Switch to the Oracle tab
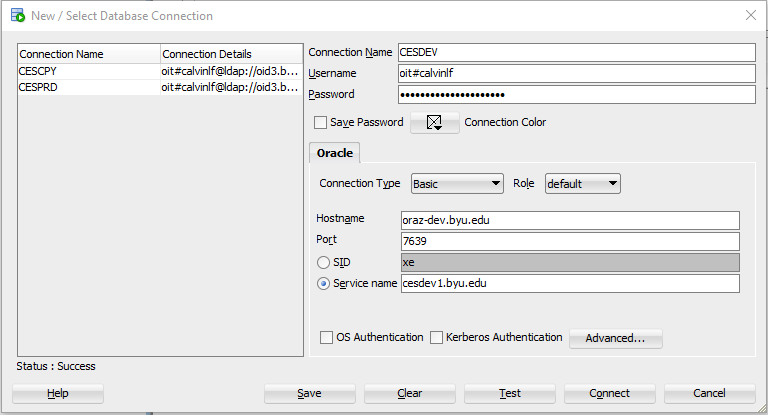 coord(335,153)
